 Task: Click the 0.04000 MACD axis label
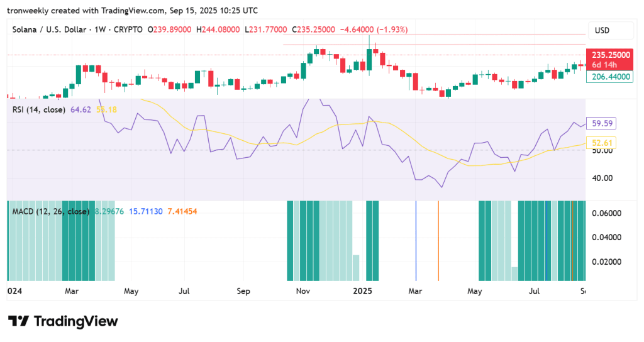[x=607, y=237]
